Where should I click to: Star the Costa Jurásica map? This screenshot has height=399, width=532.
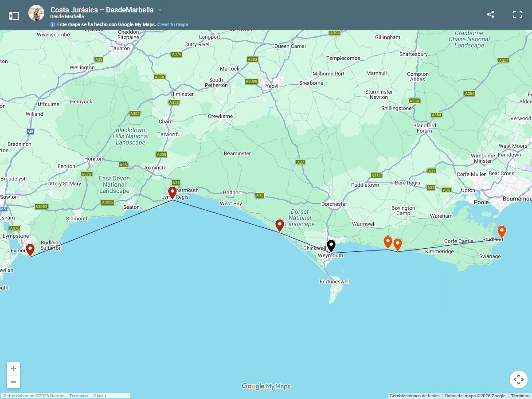(x=160, y=10)
